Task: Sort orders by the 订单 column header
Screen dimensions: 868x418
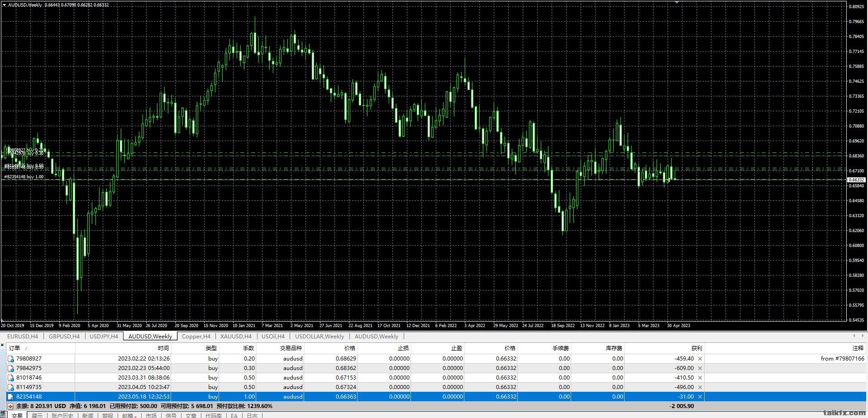Action: [41, 348]
